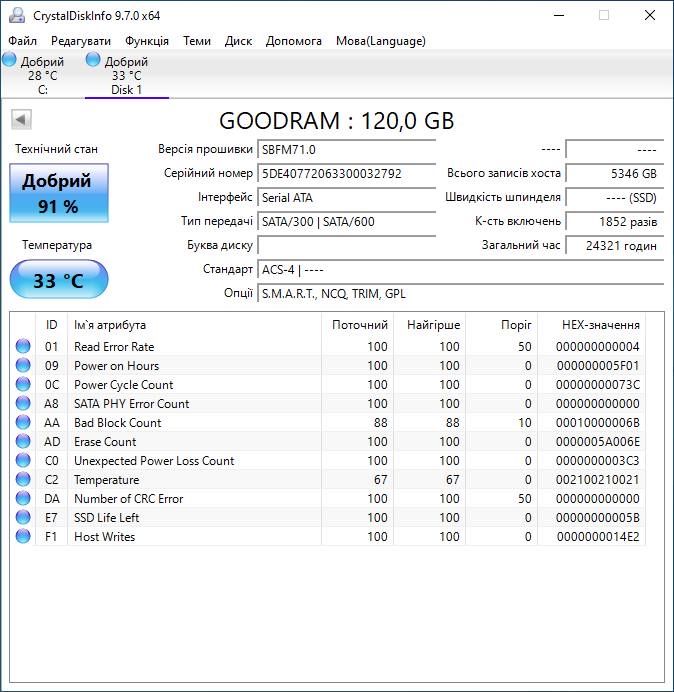Image resolution: width=674 pixels, height=692 pixels.
Task: Click the blue status orb for drive C:
Action: (x=9, y=60)
